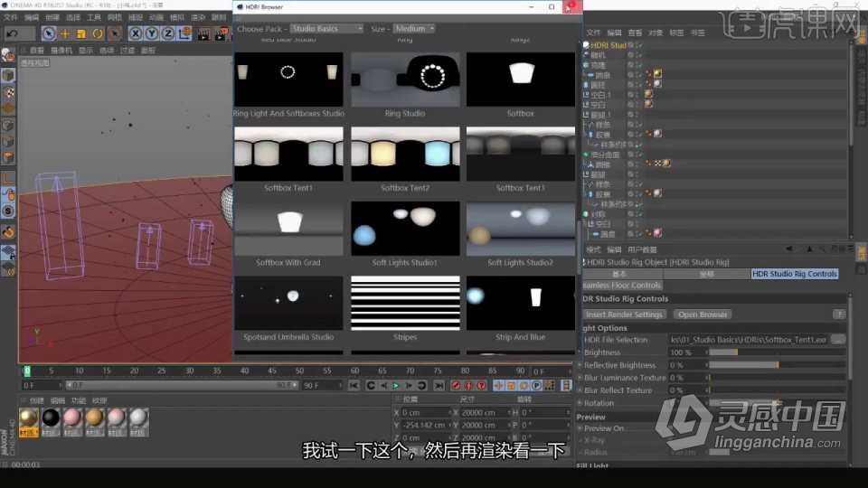The image size is (868, 488).
Task: Click Insert Render Settings button
Action: [624, 314]
